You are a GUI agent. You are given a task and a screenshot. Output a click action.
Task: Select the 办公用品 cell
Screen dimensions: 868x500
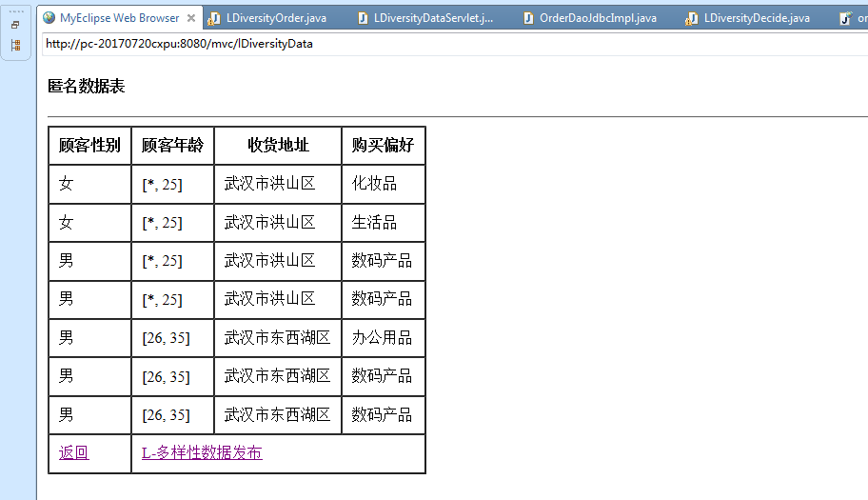(x=383, y=338)
